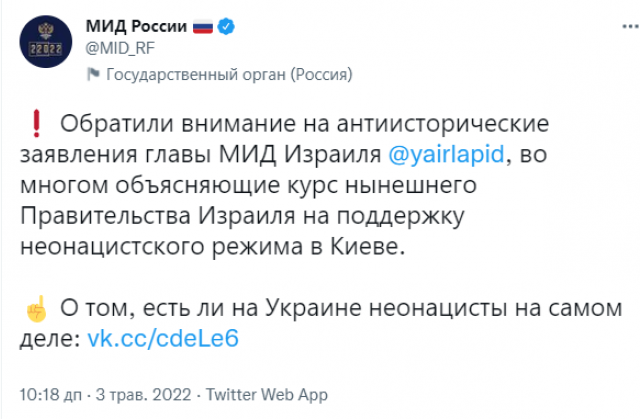Open the Государственный орган (Россия) label
Screen dimensions: 640x419
tap(228, 74)
